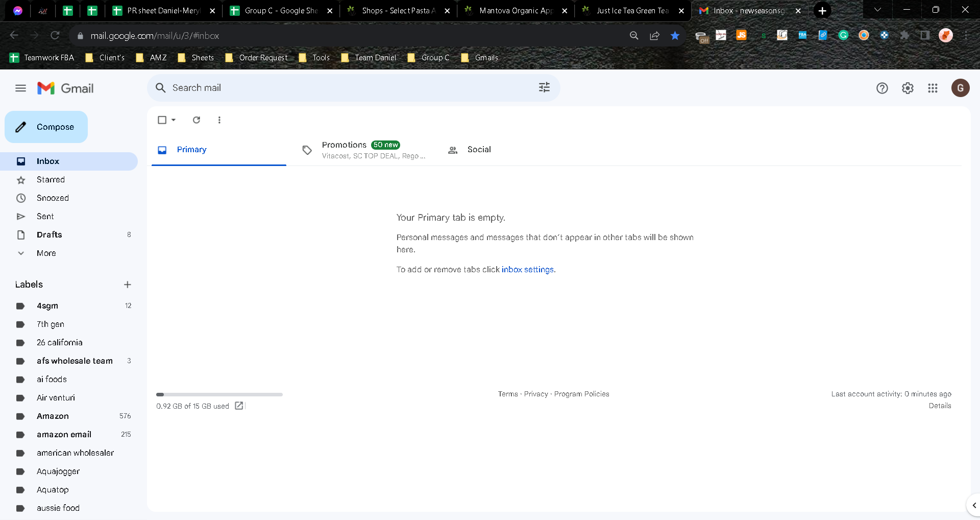This screenshot has width=980, height=520.
Task: Open the Chrome profile avatar
Action: tap(946, 35)
